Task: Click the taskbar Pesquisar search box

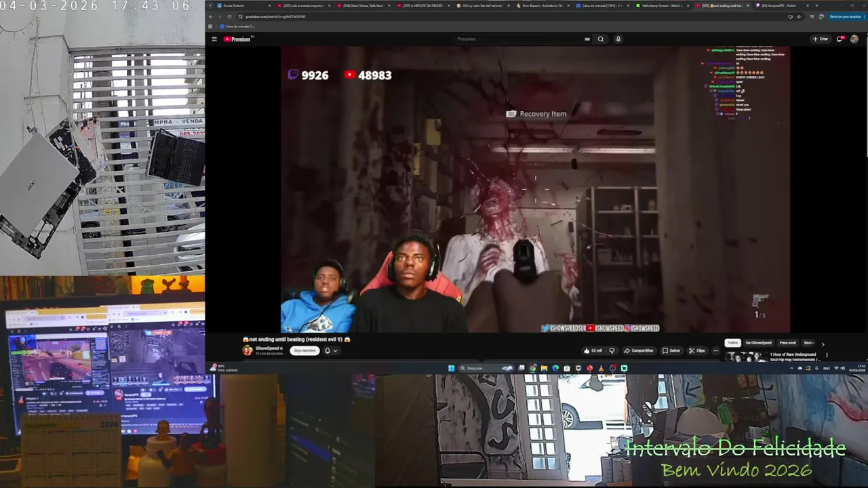Action: [x=486, y=368]
